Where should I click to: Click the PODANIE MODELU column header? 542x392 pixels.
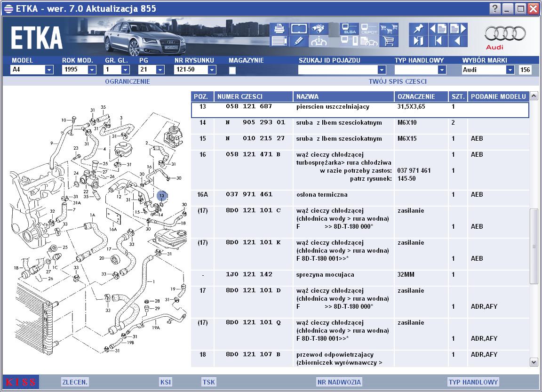[x=498, y=96]
